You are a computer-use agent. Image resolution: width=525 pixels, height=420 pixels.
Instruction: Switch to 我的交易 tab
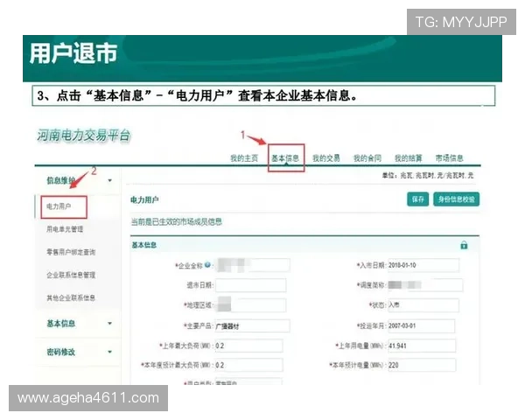click(x=326, y=158)
